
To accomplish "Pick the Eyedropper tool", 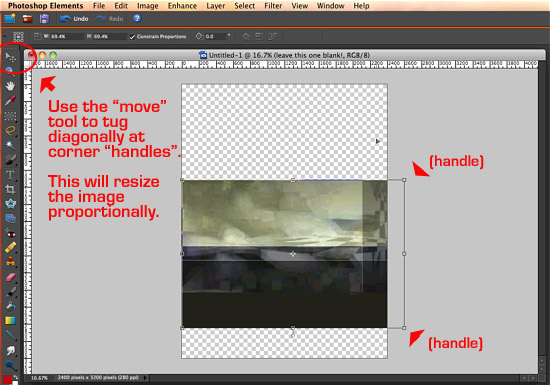I will click(10, 101).
